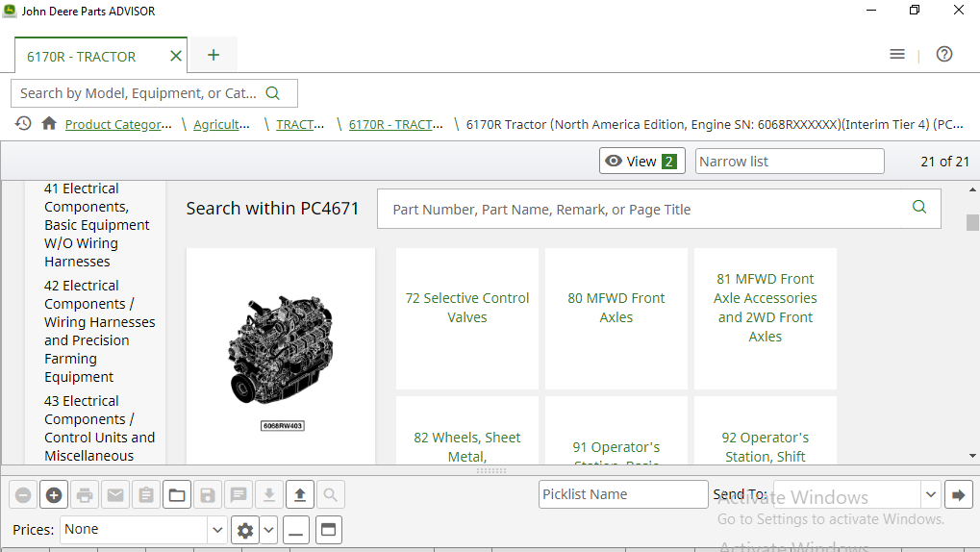Viewport: 980px width, 552px height.
Task: Maximize the picklist panel with the window icon
Action: pos(329,530)
